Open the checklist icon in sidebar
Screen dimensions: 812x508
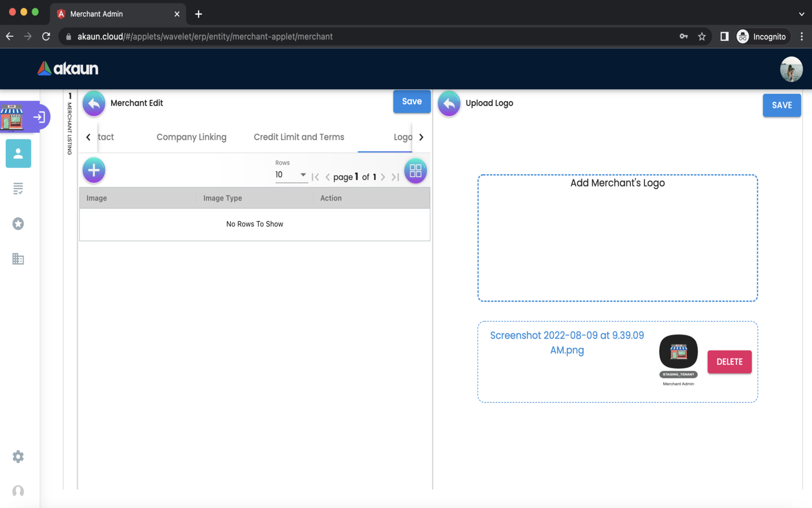click(x=18, y=189)
